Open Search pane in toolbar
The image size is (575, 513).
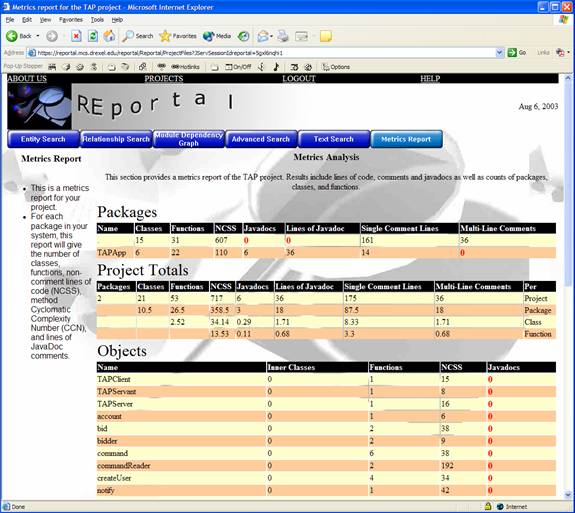click(x=138, y=36)
